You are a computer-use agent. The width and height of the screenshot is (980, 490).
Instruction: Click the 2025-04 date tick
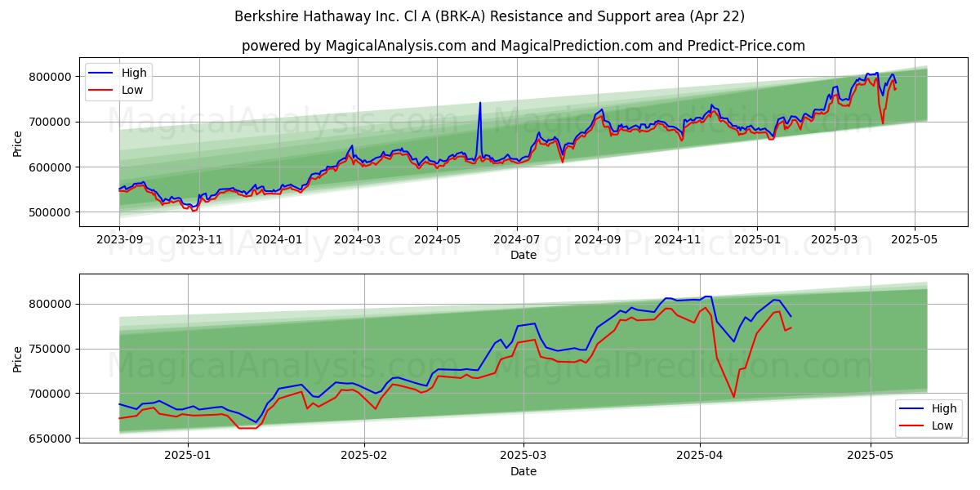tap(700, 455)
